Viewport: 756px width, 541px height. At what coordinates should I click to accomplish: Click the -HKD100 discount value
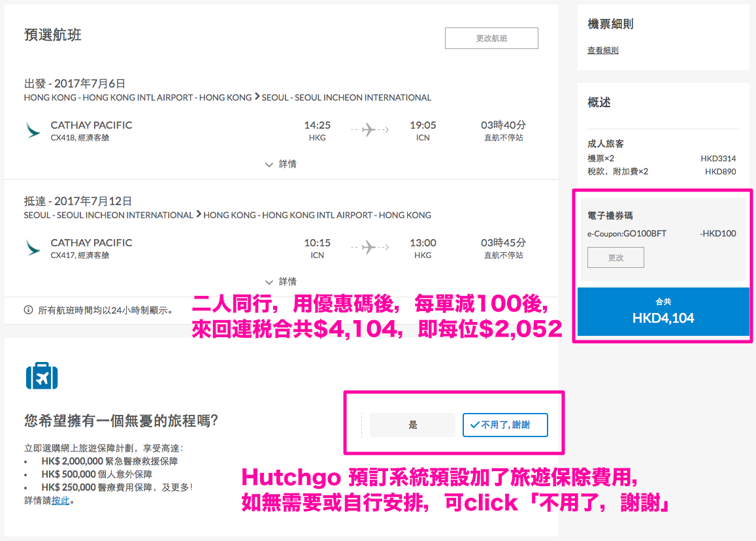click(x=718, y=234)
